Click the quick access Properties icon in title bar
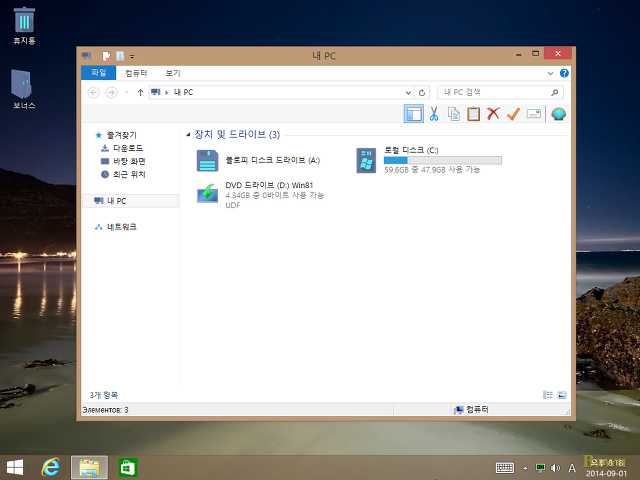Image resolution: width=640 pixels, height=480 pixels. coord(107,56)
